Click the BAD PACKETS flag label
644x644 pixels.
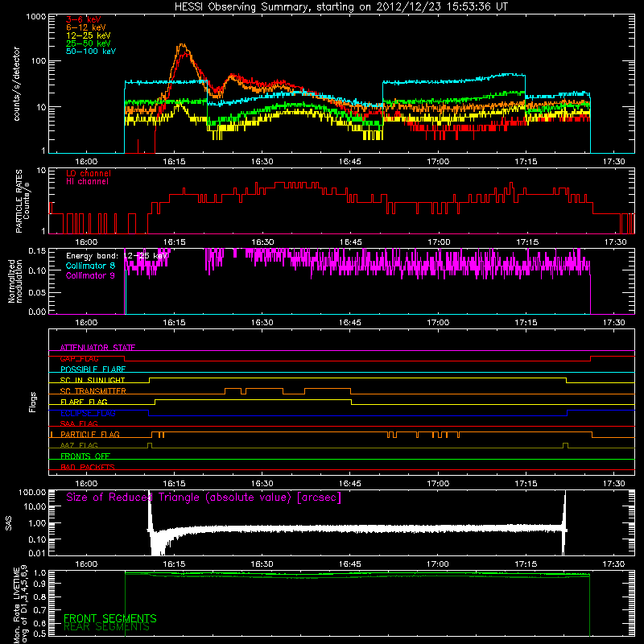click(x=88, y=467)
